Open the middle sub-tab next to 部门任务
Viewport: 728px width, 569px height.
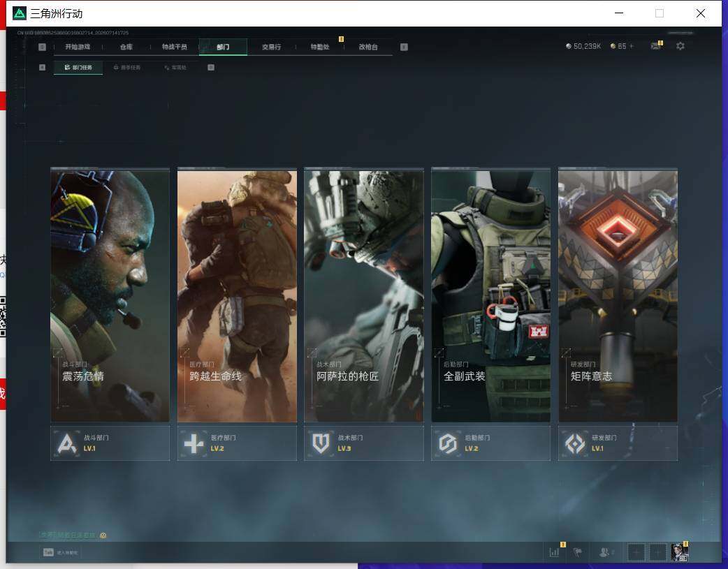point(126,67)
